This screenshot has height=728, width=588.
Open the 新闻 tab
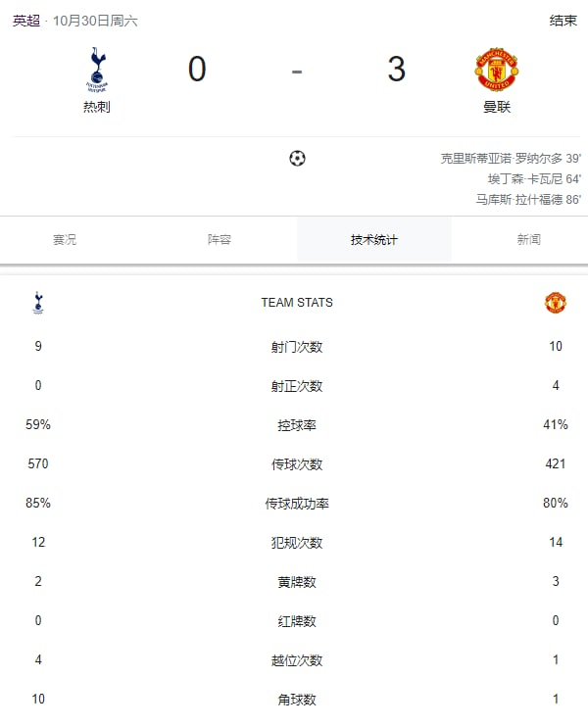(x=528, y=240)
